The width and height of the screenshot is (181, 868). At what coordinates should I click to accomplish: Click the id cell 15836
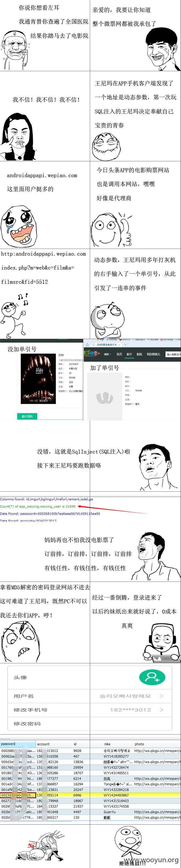click(78, 762)
